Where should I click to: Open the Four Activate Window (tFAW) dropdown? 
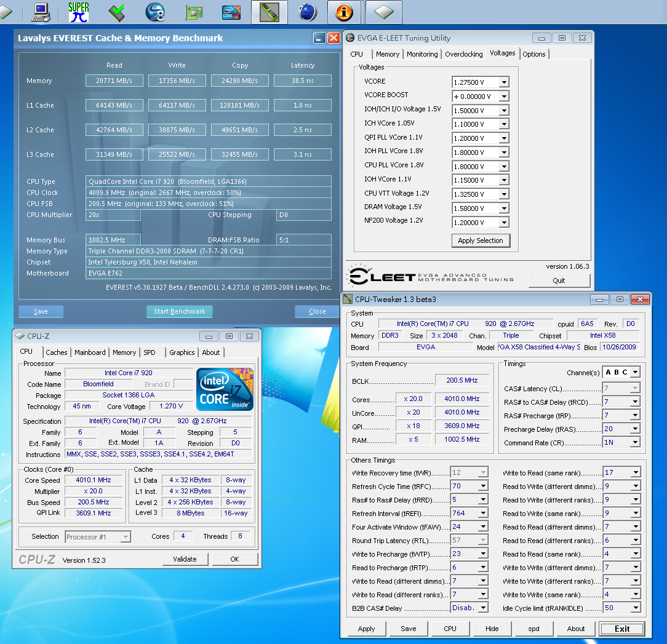point(483,527)
